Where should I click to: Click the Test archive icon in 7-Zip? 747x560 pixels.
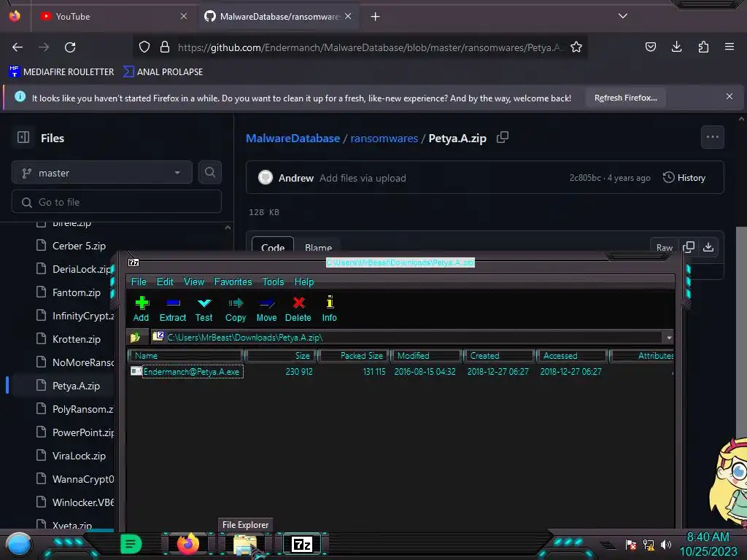[204, 303]
